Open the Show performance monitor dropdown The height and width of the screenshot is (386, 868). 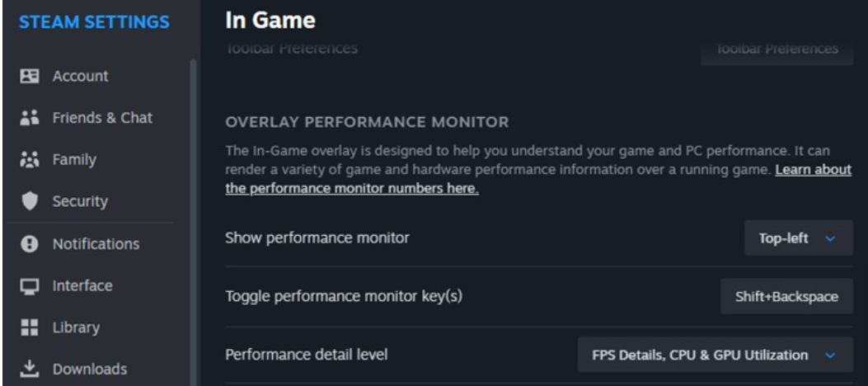[x=798, y=238]
